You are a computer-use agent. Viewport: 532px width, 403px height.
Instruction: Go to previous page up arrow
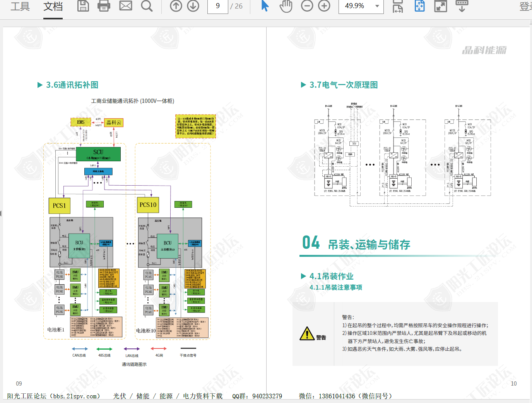(x=176, y=6)
